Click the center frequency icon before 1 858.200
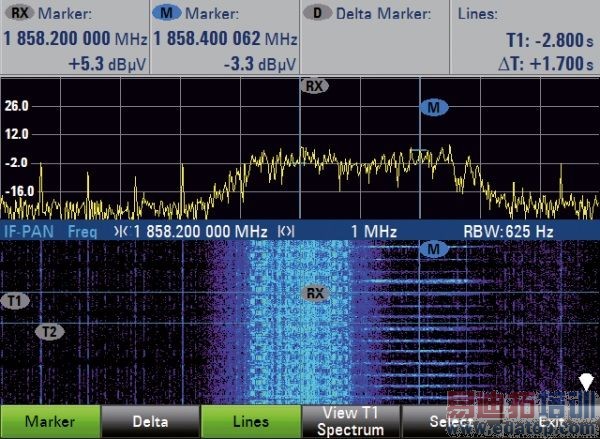The image size is (600, 439). coord(122,232)
